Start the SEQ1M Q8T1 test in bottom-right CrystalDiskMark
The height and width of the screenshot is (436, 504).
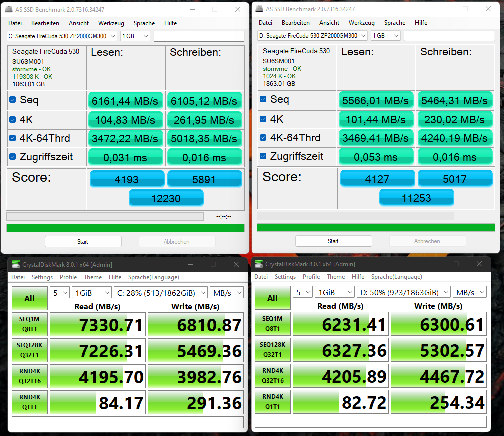coord(272,324)
